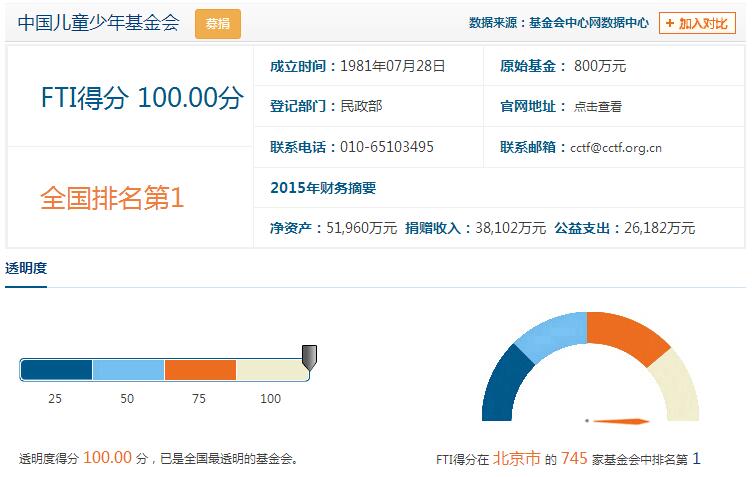Viewport: 752px width, 477px height.
Task: Click the cream arc of the gauge
Action: (677, 386)
